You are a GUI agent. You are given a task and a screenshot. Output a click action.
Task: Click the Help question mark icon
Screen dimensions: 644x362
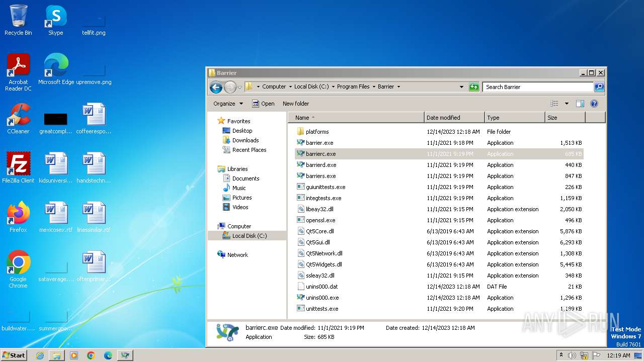pos(594,104)
